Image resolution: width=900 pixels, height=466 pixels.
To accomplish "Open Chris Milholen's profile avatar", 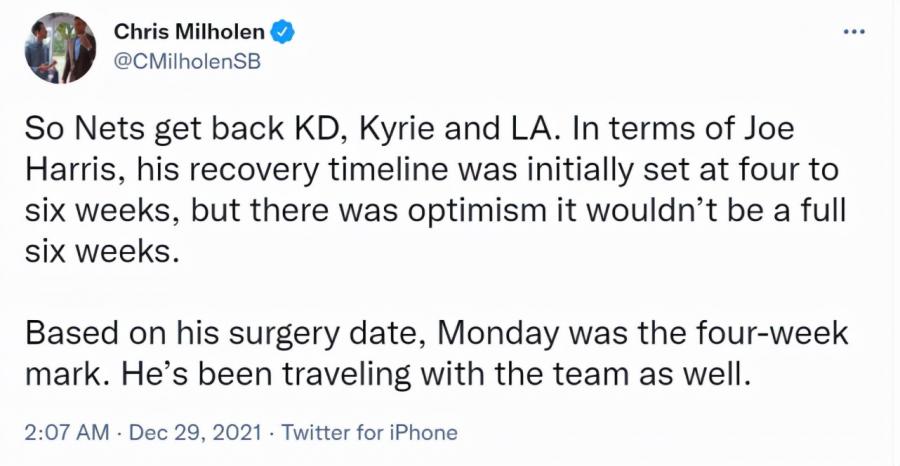I will (60, 48).
